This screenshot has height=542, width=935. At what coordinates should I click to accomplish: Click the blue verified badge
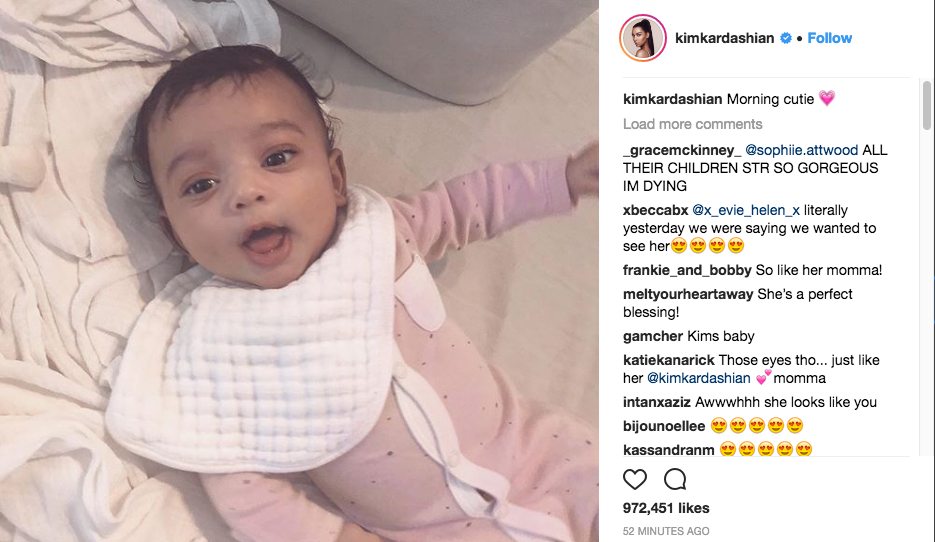[786, 38]
